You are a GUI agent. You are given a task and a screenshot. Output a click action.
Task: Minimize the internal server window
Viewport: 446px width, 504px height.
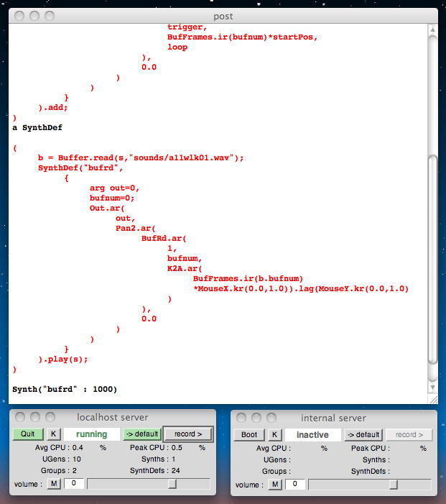256,418
